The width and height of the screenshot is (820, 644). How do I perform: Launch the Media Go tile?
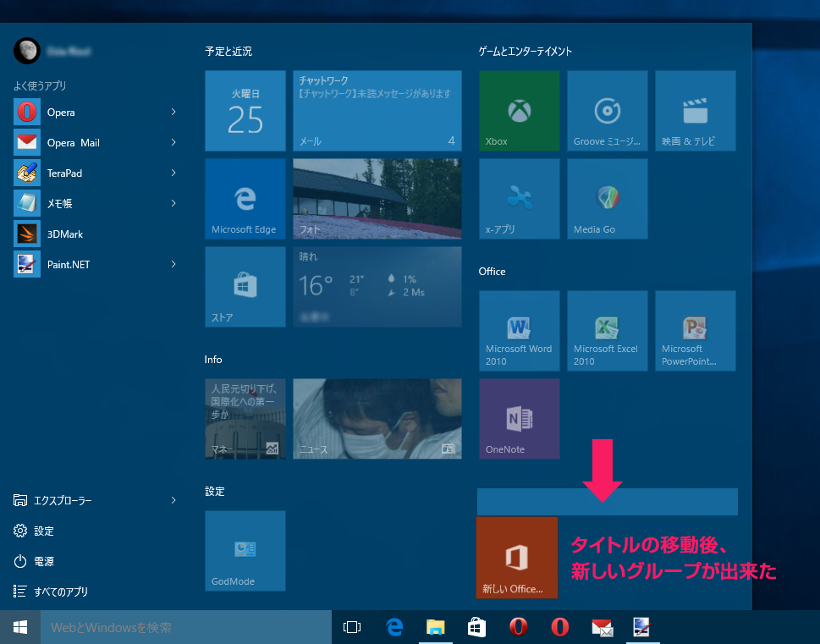tap(607, 199)
